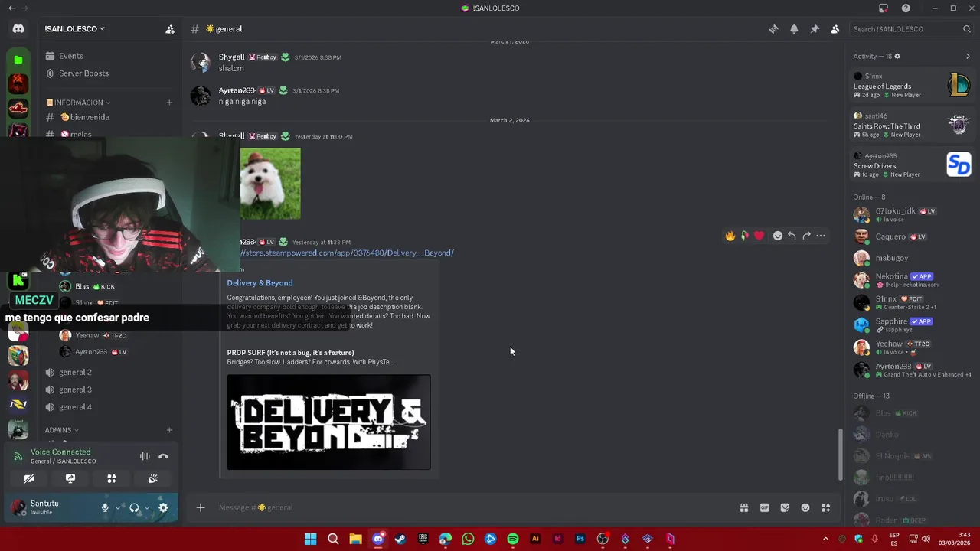Image resolution: width=980 pixels, height=551 pixels.
Task: Reply to the message with arrow icon
Action: coord(792,236)
